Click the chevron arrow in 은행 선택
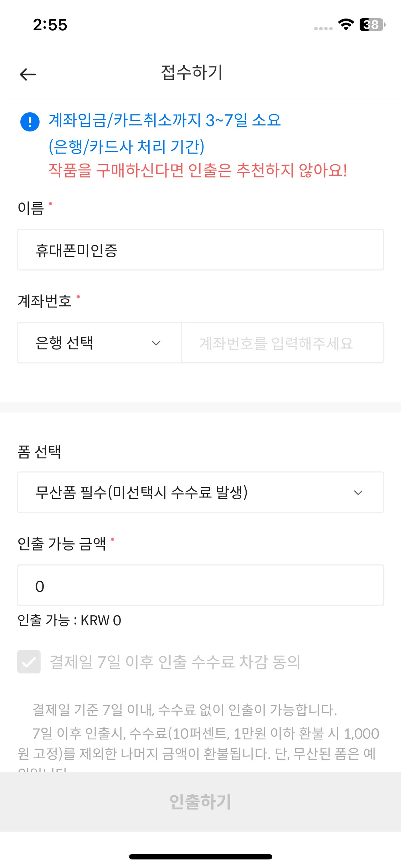The width and height of the screenshot is (401, 868). [156, 343]
